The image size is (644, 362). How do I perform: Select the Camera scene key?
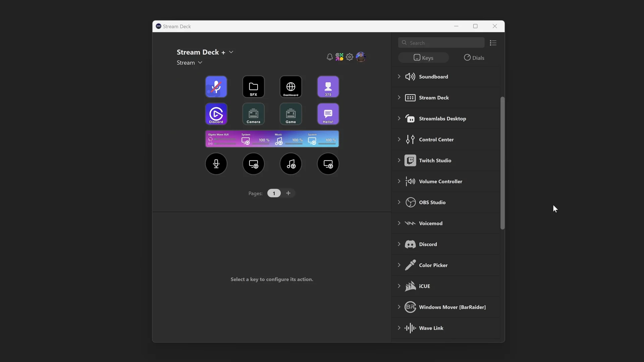tap(253, 114)
